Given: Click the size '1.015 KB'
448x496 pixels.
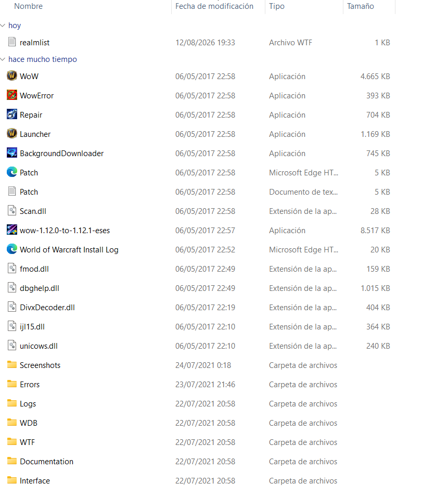Looking at the screenshot, I should point(375,288).
